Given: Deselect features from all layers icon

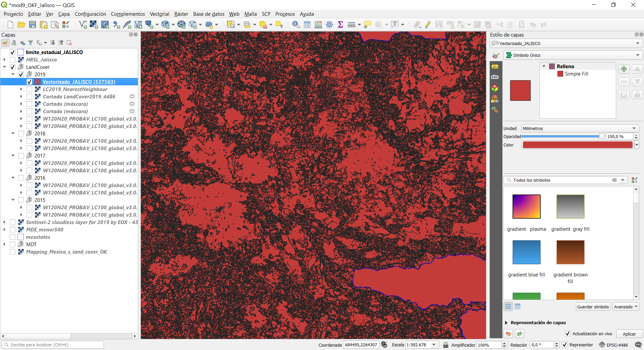Looking at the screenshot, I should point(263,25).
